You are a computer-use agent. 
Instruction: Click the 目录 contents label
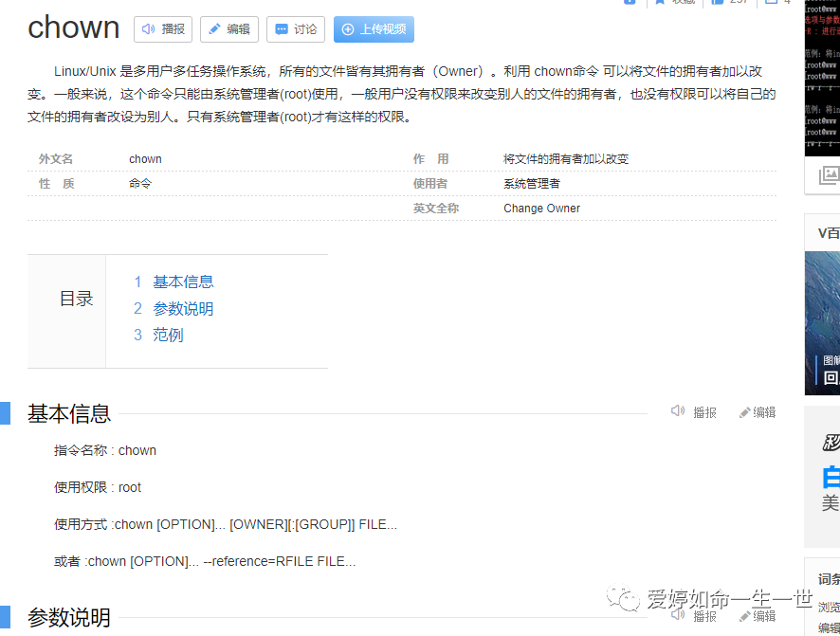pyautogui.click(x=77, y=299)
